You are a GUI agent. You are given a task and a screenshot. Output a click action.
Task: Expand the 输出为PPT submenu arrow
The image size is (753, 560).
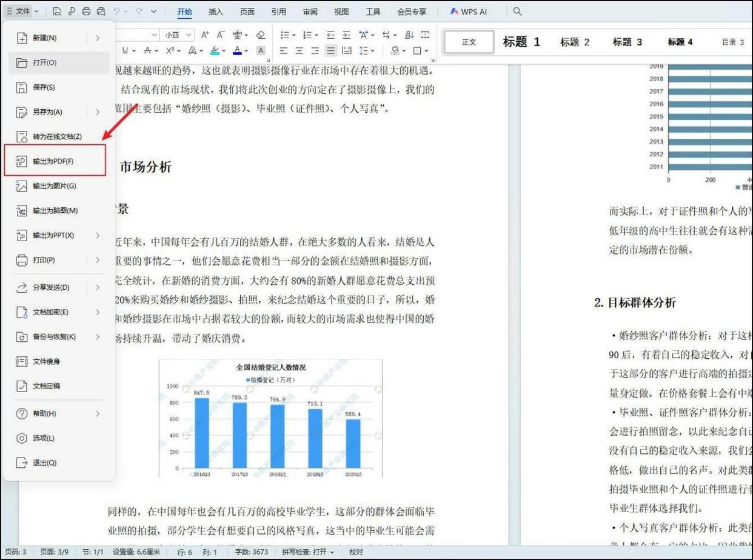[x=98, y=235]
